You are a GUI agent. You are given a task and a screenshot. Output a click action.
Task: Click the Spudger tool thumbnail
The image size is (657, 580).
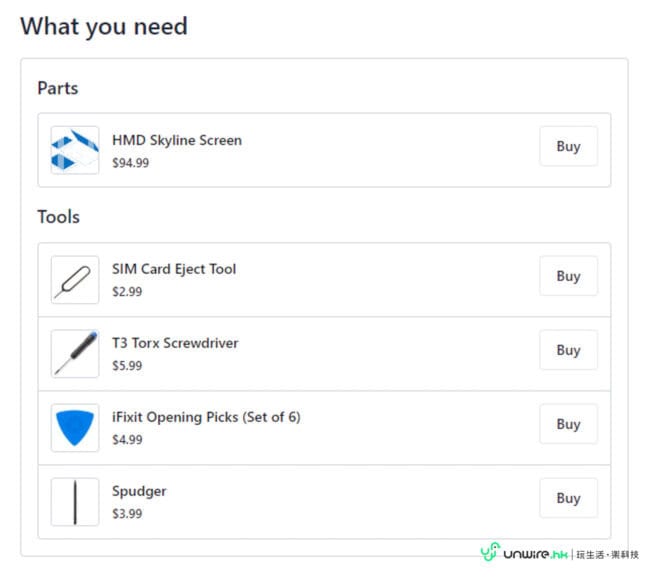[75, 502]
